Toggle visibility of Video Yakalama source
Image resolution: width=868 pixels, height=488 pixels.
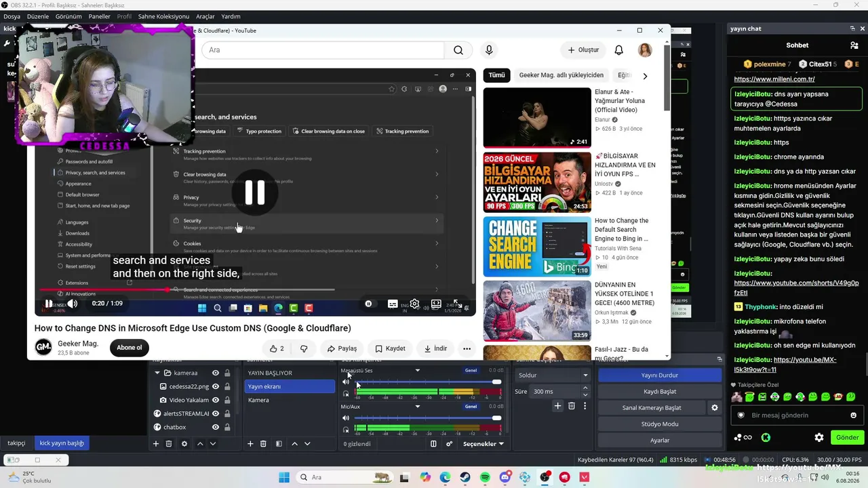click(216, 400)
